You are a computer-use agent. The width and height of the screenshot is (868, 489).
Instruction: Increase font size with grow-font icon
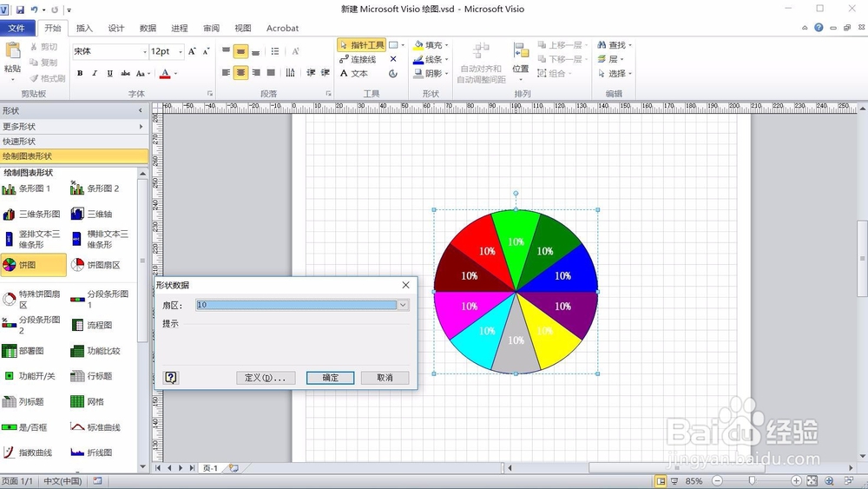192,51
